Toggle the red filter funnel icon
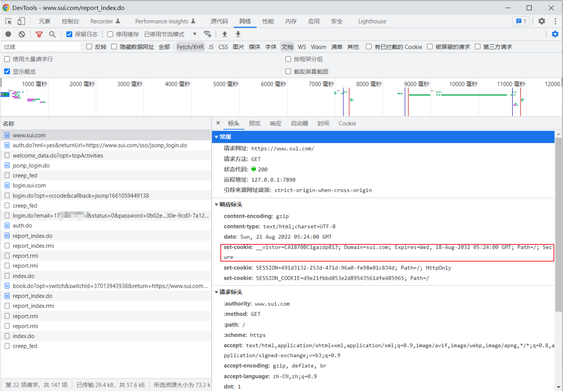 coord(39,34)
